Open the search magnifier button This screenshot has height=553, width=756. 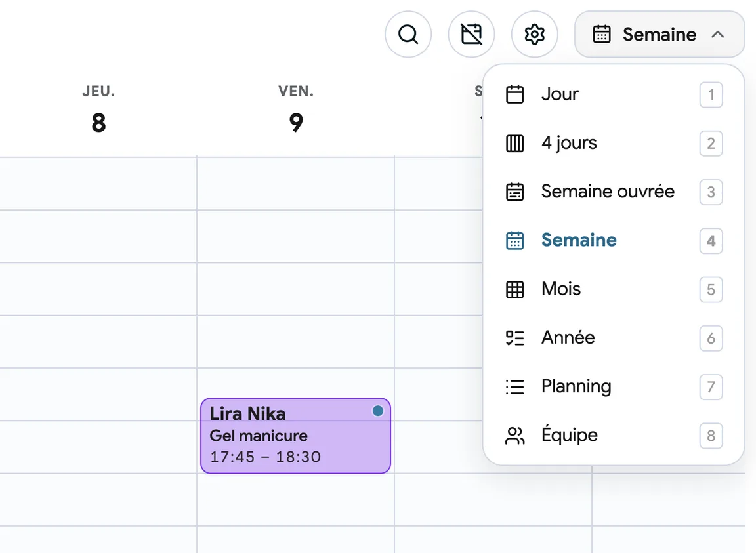click(408, 34)
